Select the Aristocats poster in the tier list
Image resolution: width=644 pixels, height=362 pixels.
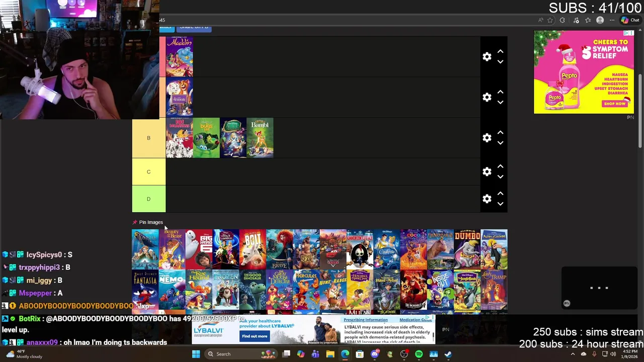[x=179, y=97]
